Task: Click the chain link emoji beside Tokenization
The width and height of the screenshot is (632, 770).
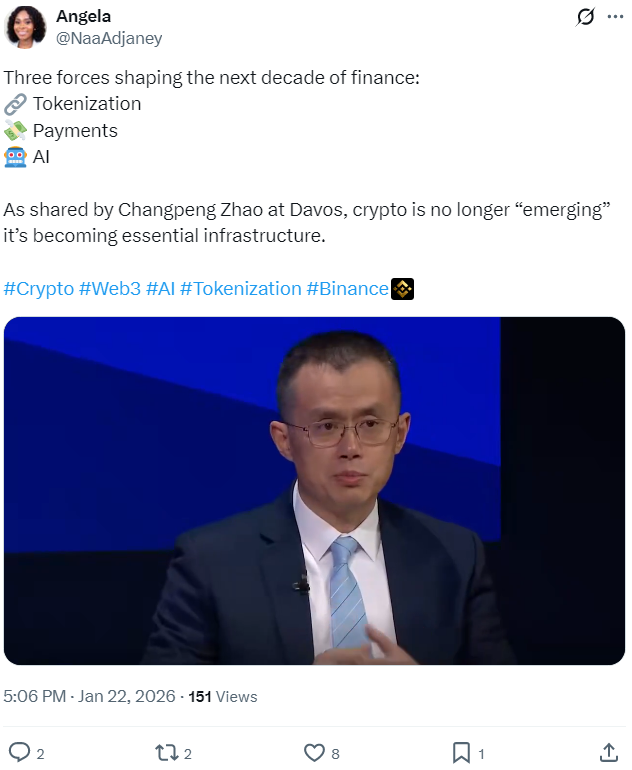Action: point(15,104)
